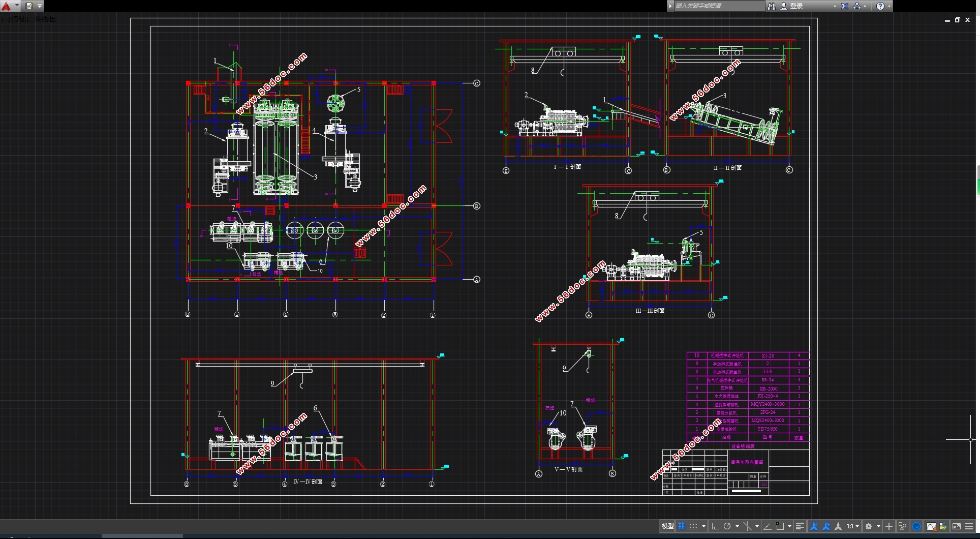The image size is (980, 539).
Task: Minimize the drawing viewport window
Action: [947, 20]
